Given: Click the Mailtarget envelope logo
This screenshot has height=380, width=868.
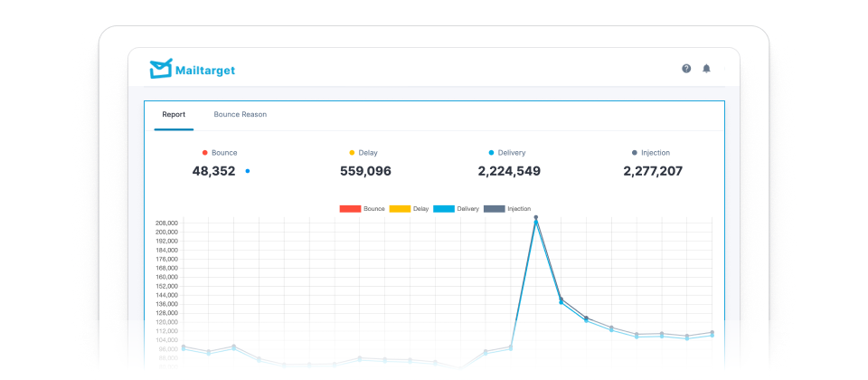Looking at the screenshot, I should [160, 69].
